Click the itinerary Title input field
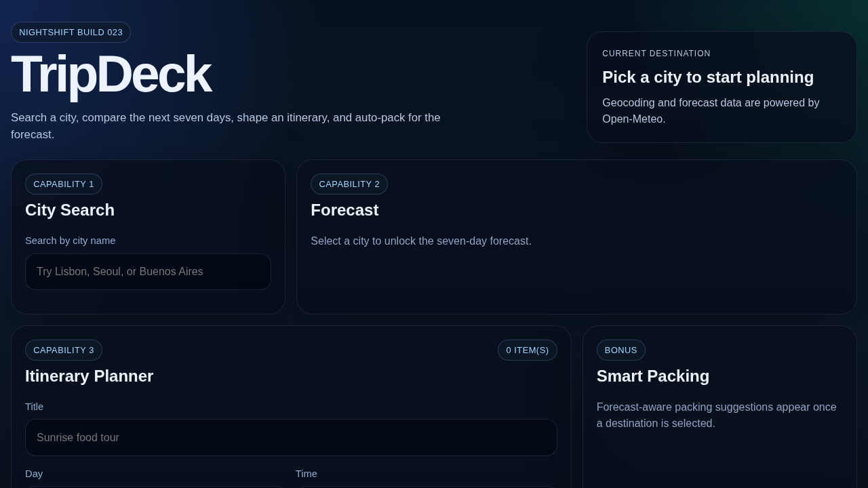Image resolution: width=868 pixels, height=488 pixels. pos(291,437)
